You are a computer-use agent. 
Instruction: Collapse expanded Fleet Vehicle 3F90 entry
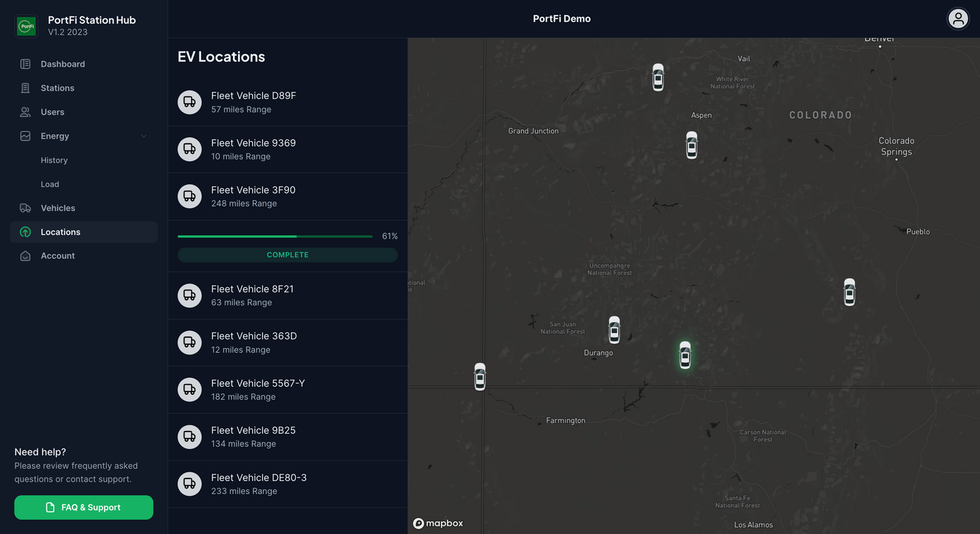(x=288, y=196)
